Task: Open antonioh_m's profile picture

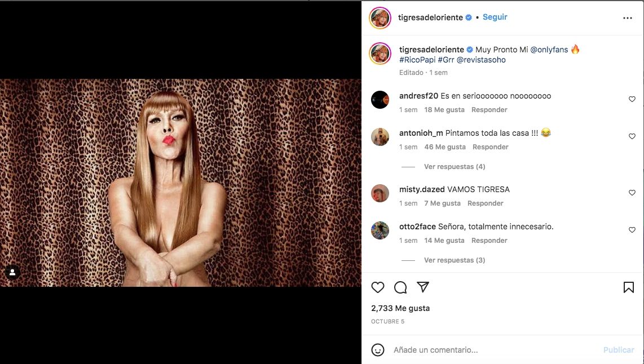Action: (x=380, y=137)
